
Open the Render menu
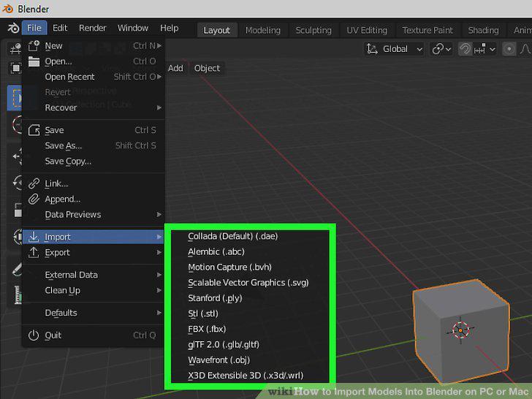pos(93,28)
